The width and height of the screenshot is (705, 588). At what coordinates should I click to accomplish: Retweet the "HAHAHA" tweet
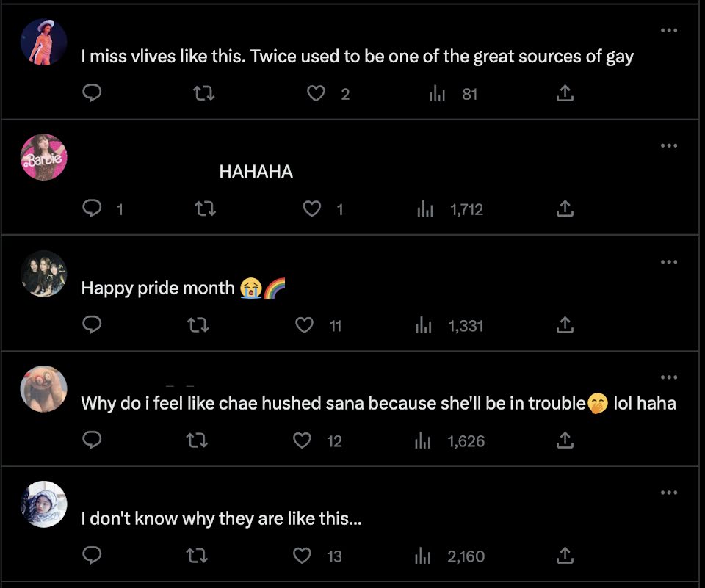coord(205,208)
